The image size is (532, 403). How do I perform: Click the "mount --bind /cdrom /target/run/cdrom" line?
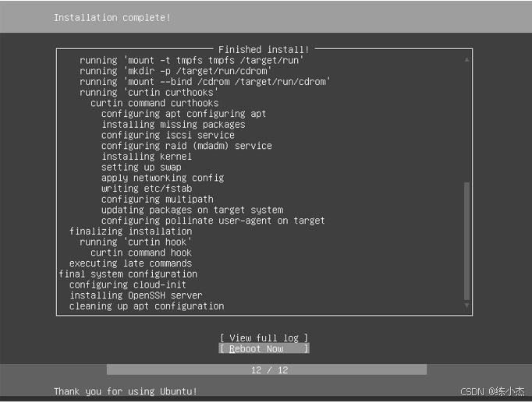(205, 82)
